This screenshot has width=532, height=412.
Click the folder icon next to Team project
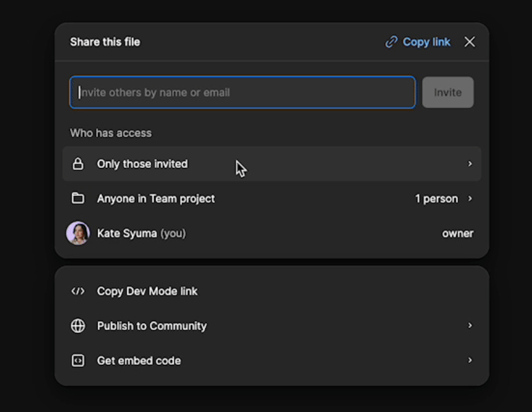click(78, 198)
